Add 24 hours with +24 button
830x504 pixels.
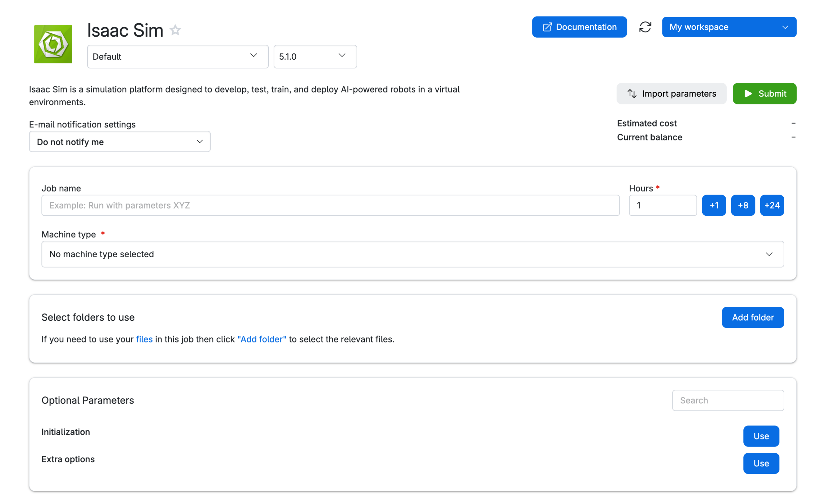pos(771,205)
